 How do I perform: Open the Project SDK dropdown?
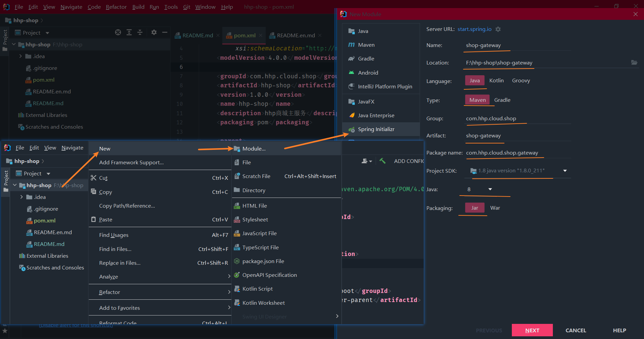(565, 171)
